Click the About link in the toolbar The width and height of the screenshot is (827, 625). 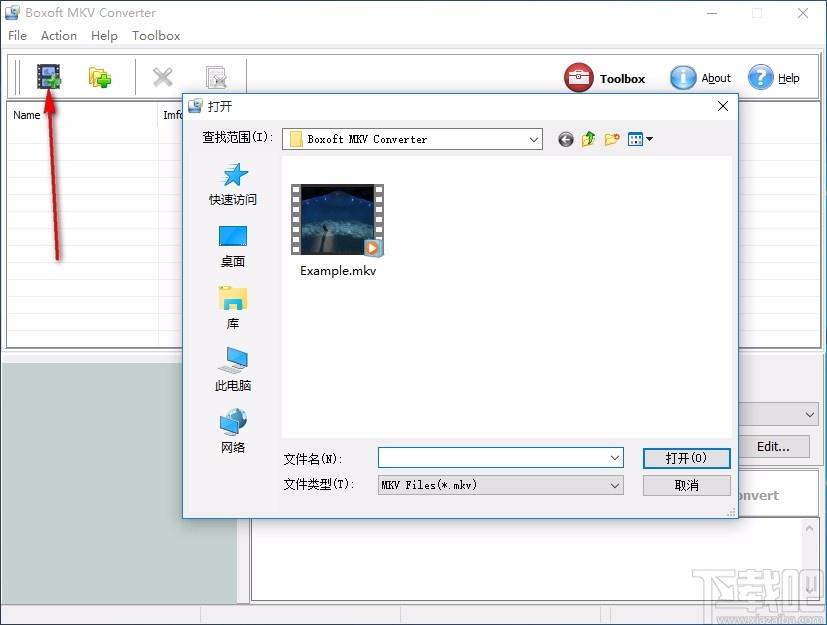(x=716, y=78)
